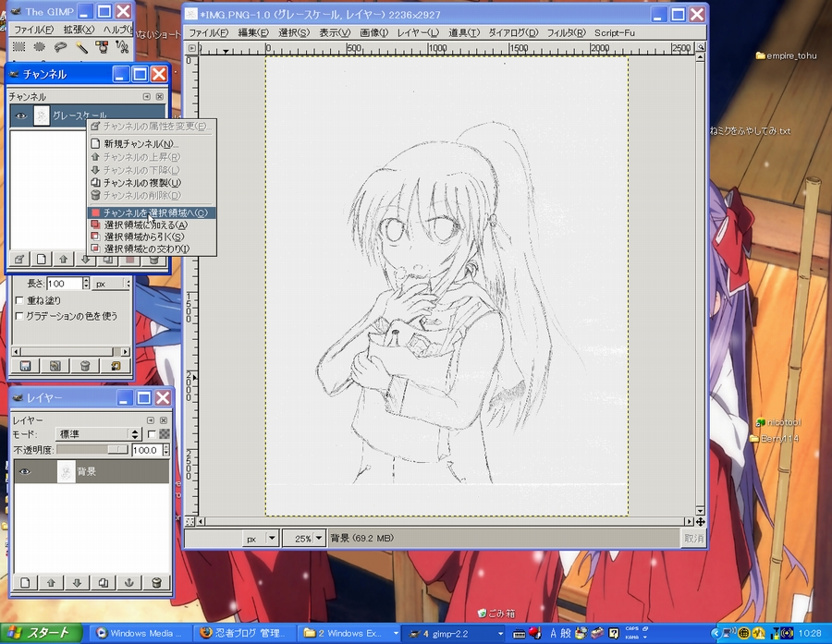This screenshot has height=644, width=832.
Task: Toggle visibility eye of グレースケール channel
Action: [x=20, y=115]
